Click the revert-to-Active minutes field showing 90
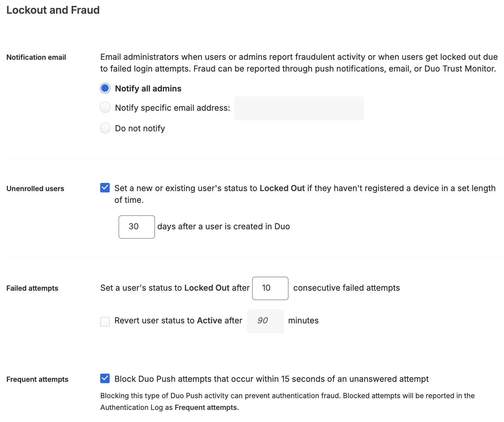Screen dimensions: 504x422 click(x=265, y=321)
